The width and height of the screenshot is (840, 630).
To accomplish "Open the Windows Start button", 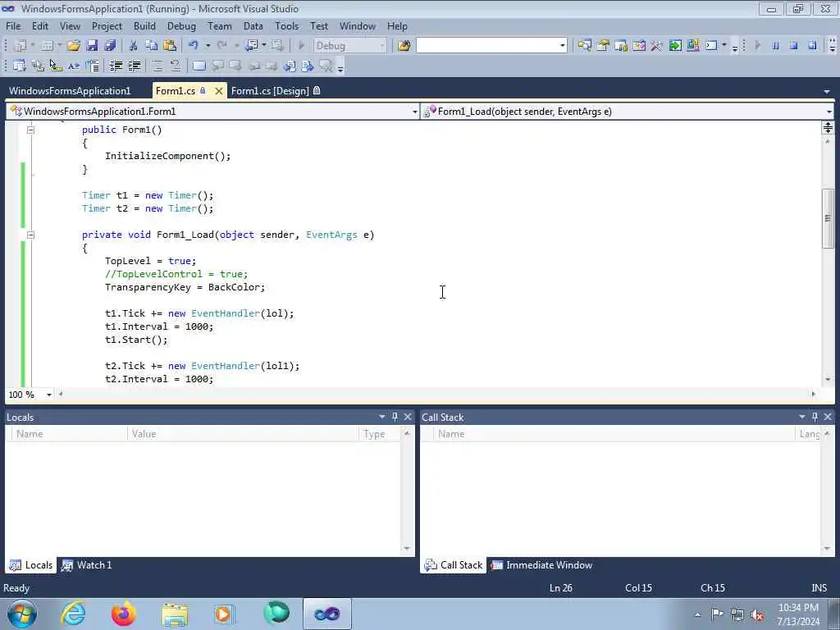I will tap(22, 614).
